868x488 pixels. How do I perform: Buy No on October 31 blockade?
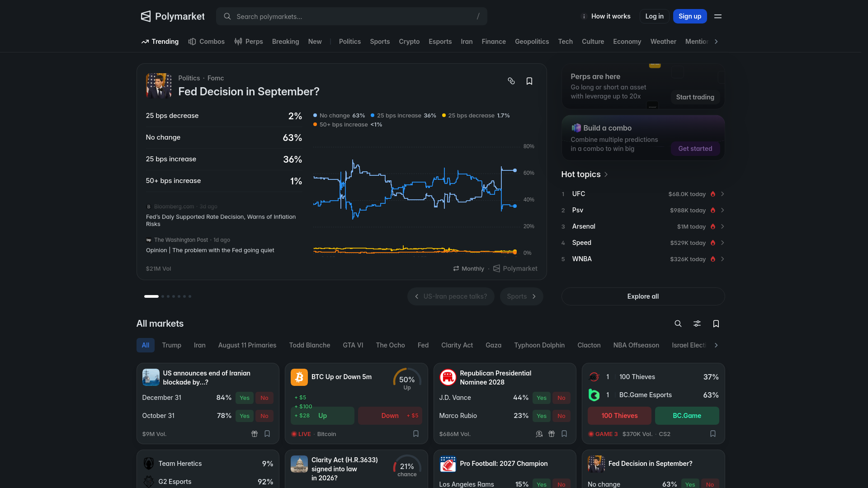coord(264,416)
